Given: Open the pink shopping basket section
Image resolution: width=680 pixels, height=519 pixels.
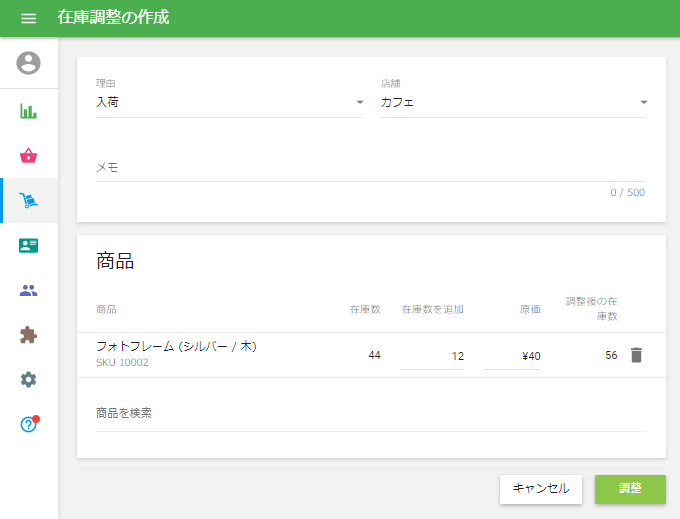Looking at the screenshot, I should (29, 156).
